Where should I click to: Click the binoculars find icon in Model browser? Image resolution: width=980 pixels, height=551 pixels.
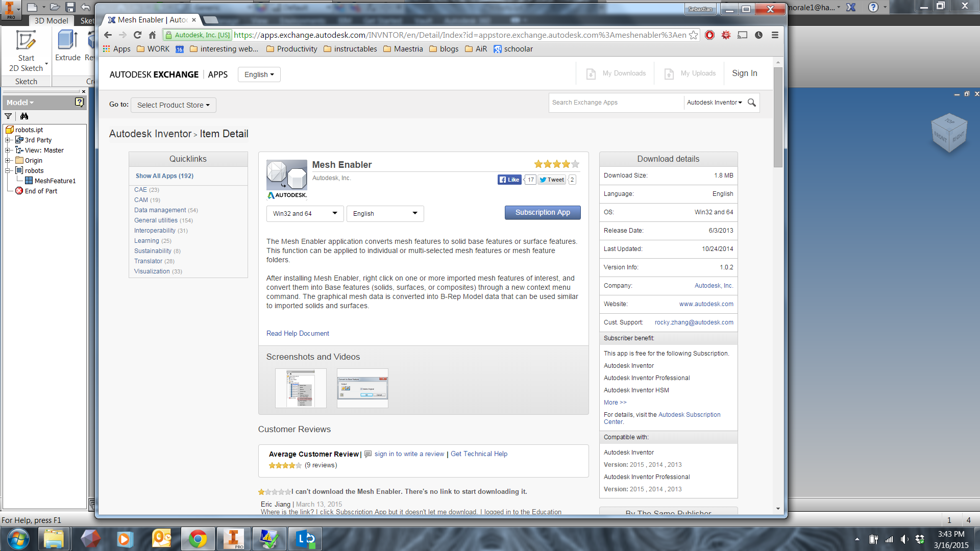coord(24,116)
